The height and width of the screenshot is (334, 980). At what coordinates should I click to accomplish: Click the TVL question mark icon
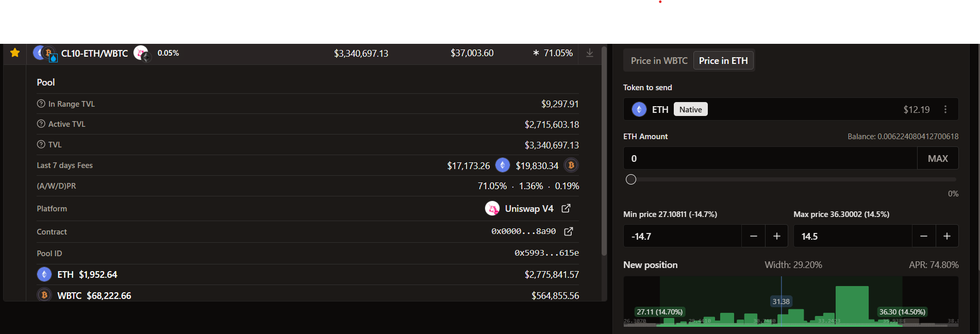pos(41,144)
